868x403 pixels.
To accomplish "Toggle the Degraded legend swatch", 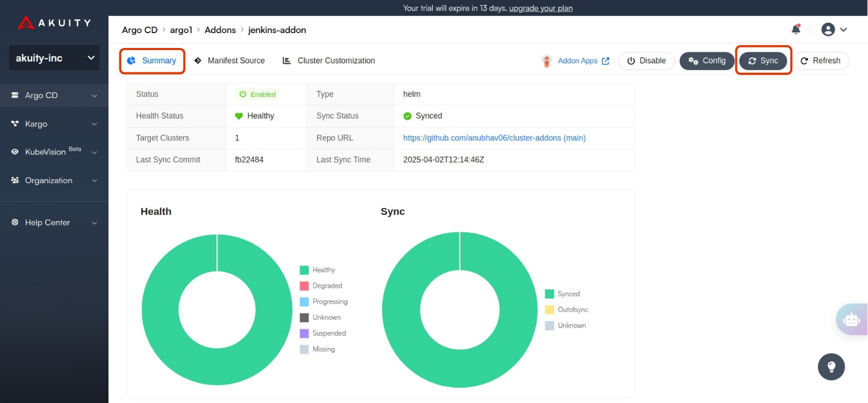I will pos(304,286).
